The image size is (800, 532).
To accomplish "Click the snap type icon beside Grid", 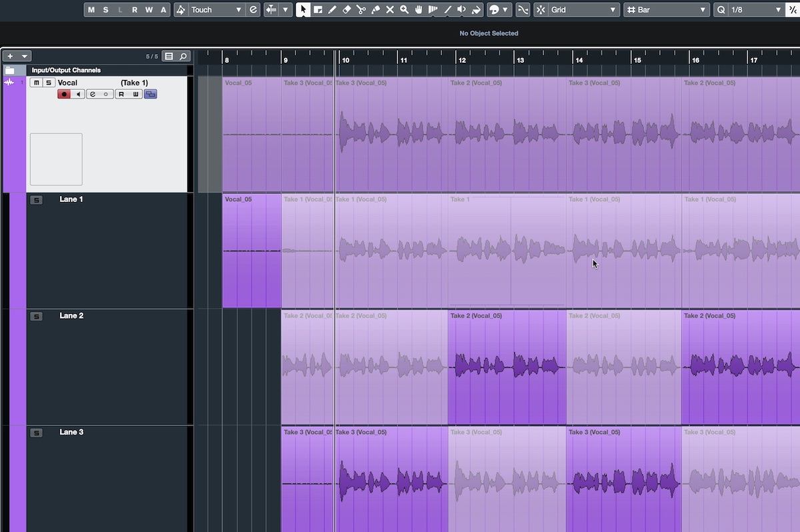I will click(541, 10).
